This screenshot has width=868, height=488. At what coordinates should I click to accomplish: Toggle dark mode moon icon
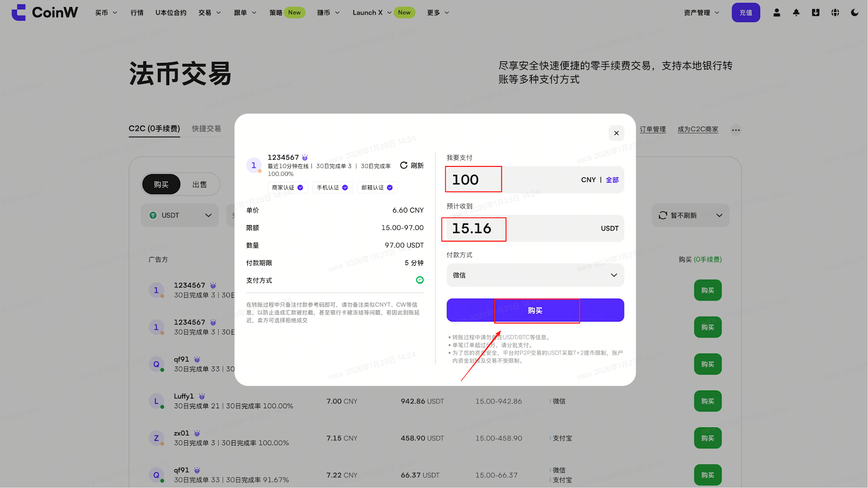click(854, 12)
